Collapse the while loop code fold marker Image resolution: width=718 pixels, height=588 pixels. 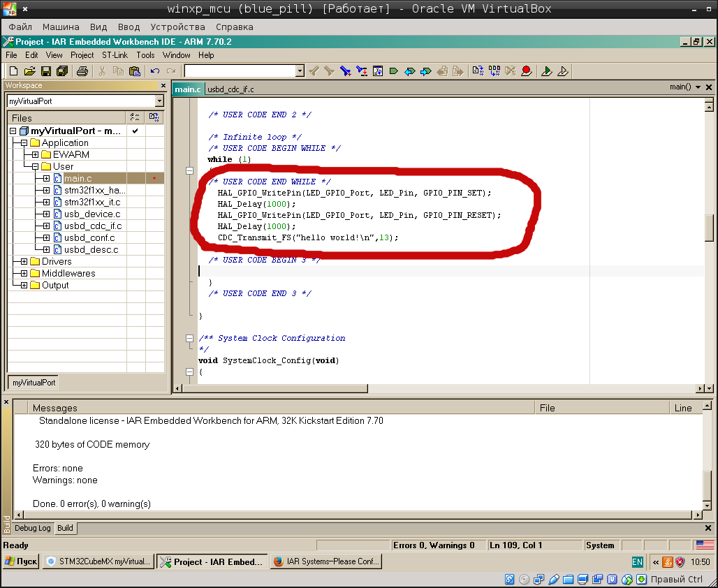189,171
